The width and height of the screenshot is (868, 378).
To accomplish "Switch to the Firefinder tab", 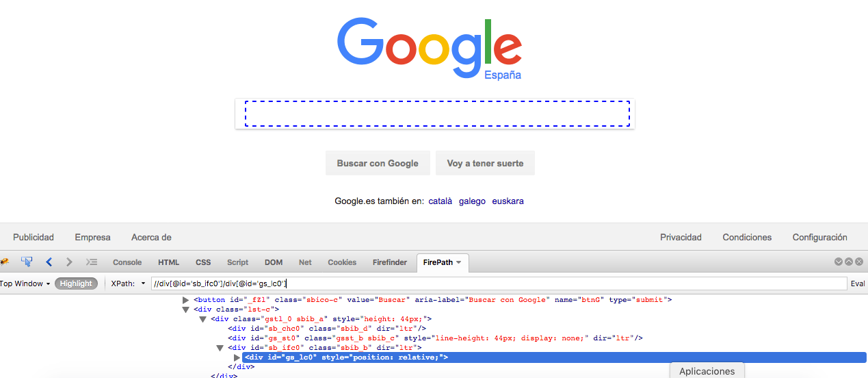I will tap(390, 262).
